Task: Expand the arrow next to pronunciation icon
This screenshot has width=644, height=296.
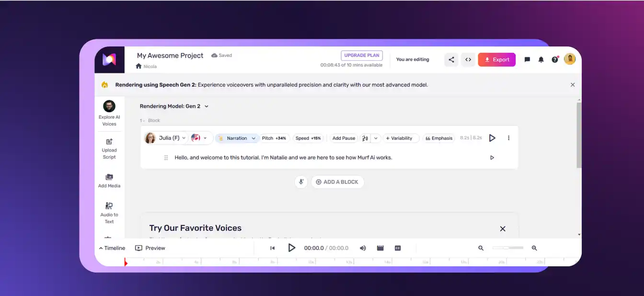Action: (x=376, y=138)
